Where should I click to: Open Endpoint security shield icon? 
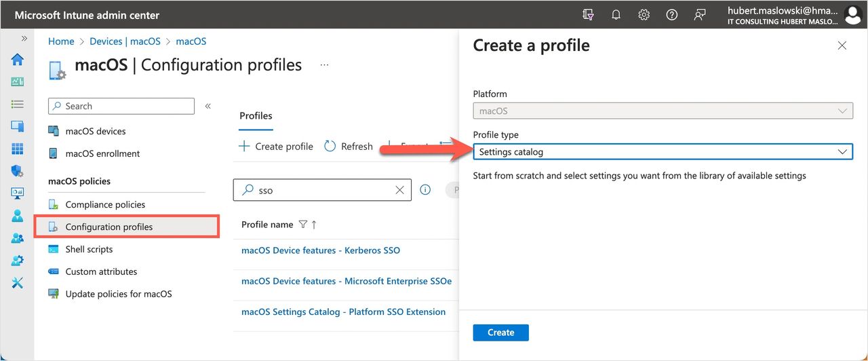click(18, 171)
